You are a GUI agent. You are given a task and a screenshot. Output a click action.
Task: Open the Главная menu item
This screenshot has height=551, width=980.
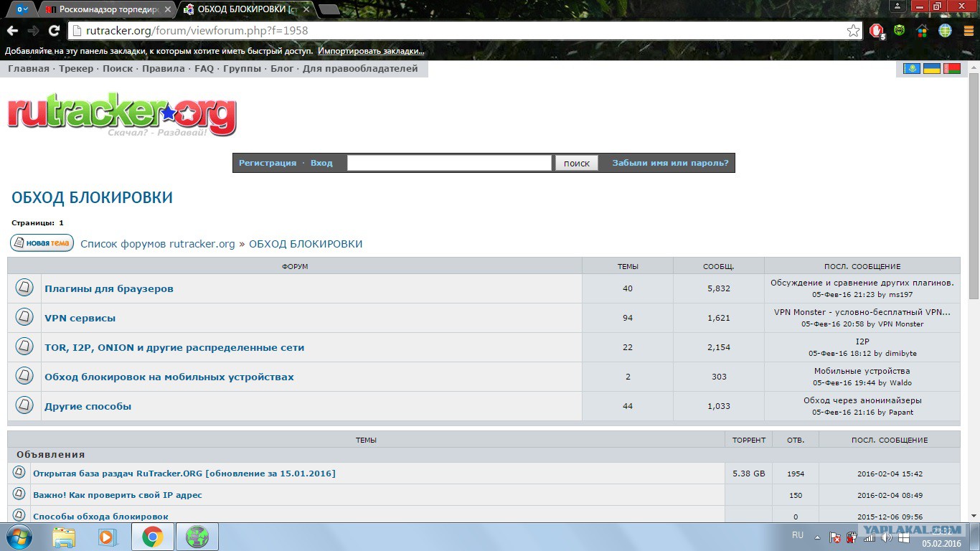pos(29,69)
